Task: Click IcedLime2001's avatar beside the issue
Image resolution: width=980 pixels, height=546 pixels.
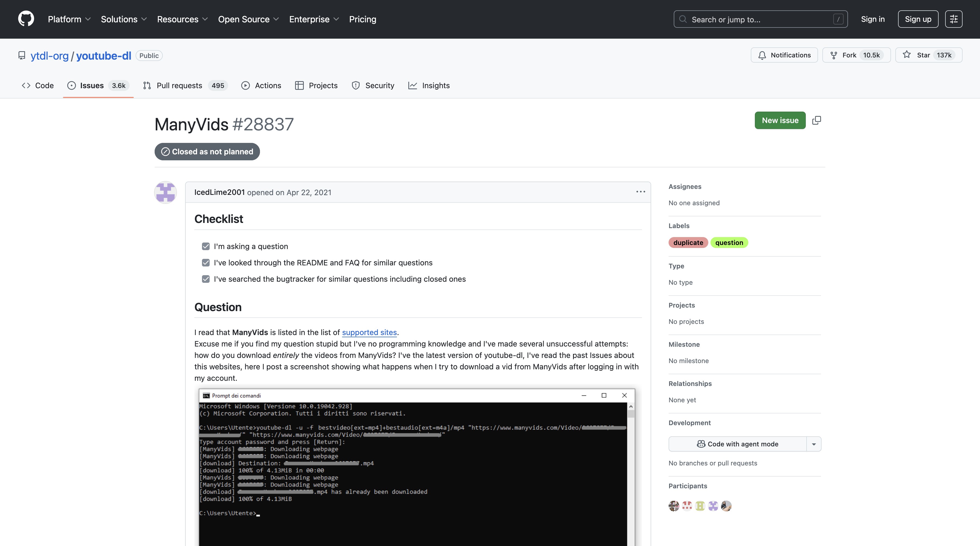Action: pos(166,192)
